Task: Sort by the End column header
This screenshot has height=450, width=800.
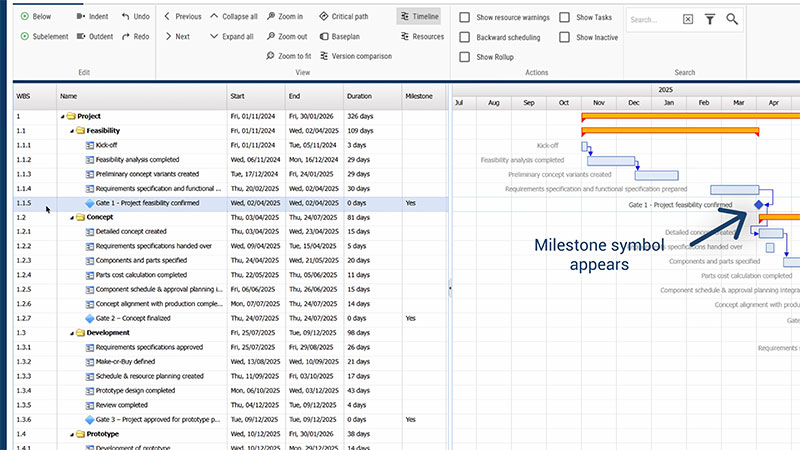Action: pyautogui.click(x=314, y=96)
